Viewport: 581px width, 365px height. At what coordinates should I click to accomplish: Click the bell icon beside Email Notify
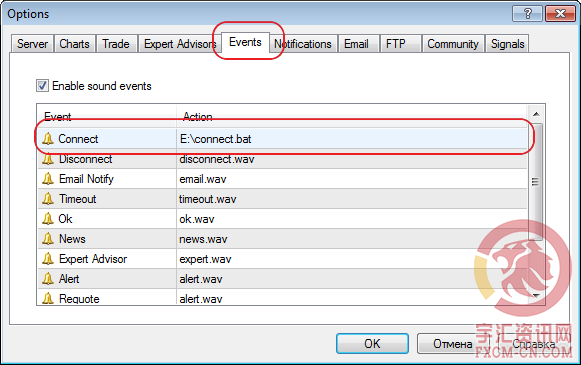[x=48, y=179]
